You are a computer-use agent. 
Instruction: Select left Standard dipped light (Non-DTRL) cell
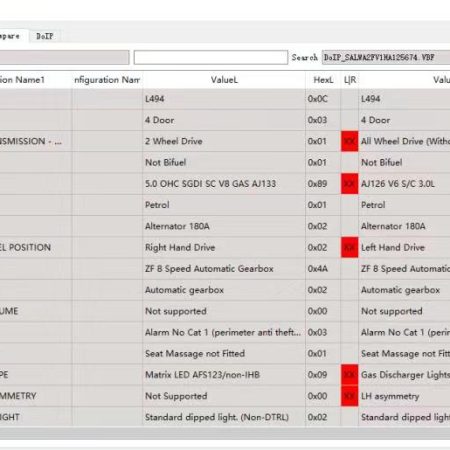tap(224, 417)
